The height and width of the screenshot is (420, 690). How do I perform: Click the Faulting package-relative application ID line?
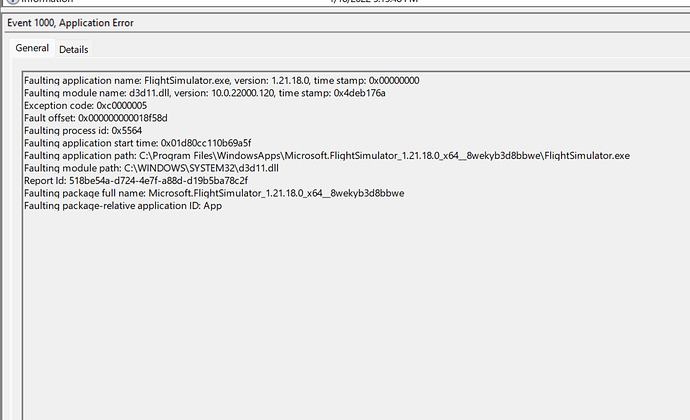coord(123,206)
